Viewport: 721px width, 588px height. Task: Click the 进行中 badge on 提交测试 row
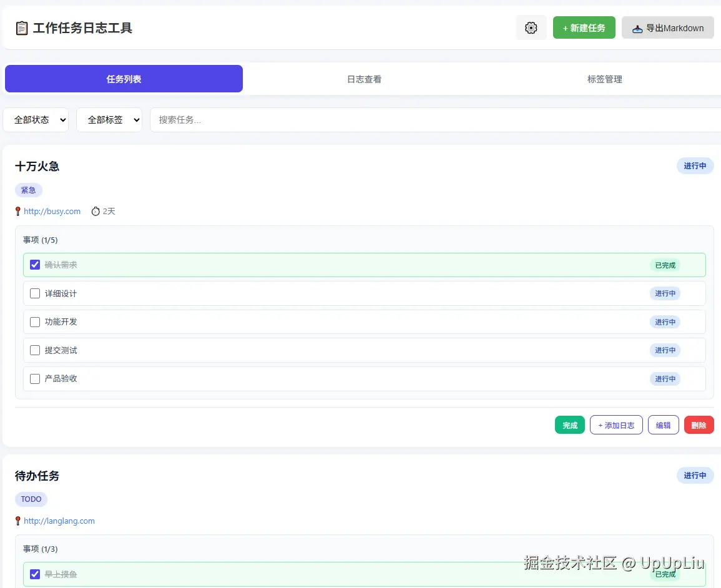(665, 350)
